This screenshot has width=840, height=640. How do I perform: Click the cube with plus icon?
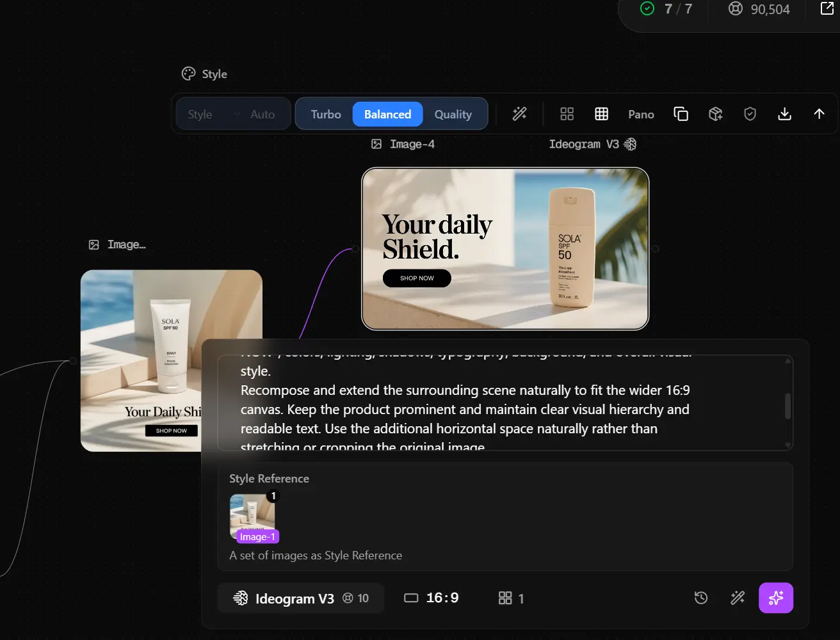click(x=715, y=114)
